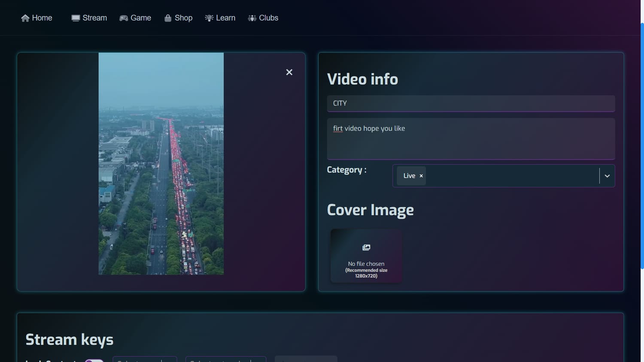
Task: Remove the uploaded video with the X
Action: pos(289,72)
